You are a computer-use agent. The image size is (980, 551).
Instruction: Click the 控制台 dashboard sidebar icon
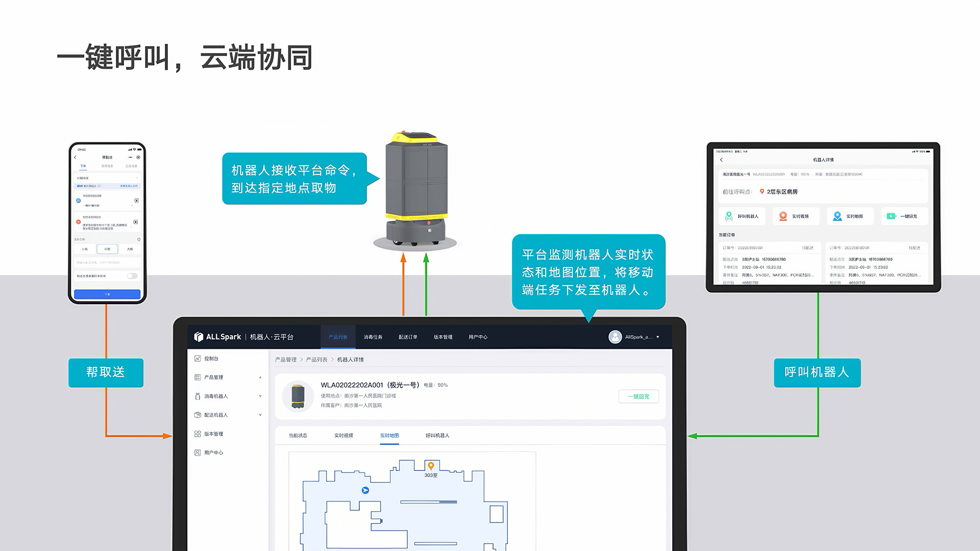198,359
